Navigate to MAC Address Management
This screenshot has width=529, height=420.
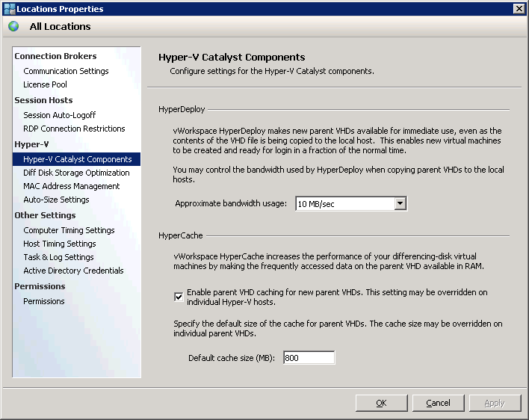pyautogui.click(x=71, y=186)
